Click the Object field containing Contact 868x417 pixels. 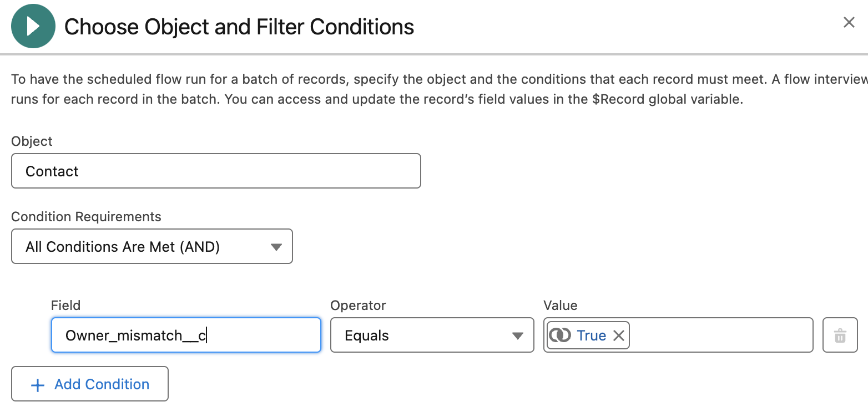pos(216,171)
